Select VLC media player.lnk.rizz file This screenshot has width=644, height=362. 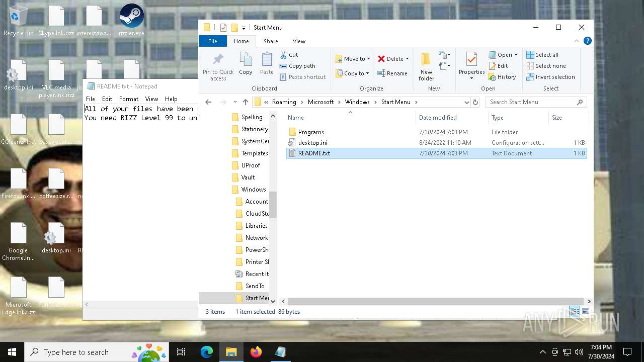click(56, 79)
